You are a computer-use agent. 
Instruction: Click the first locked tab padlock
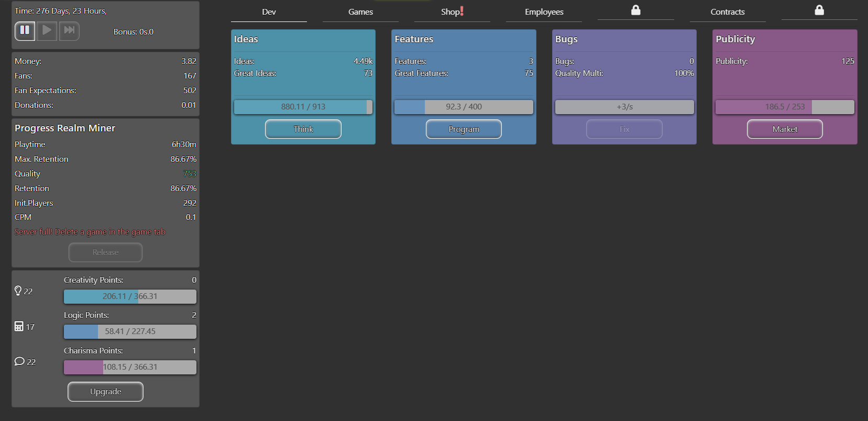click(x=635, y=10)
